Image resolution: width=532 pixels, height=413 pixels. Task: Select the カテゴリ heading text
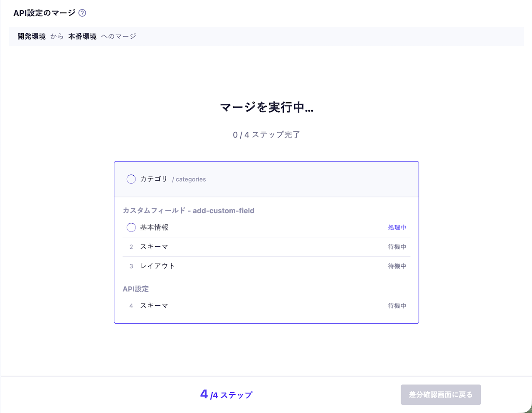pos(154,179)
